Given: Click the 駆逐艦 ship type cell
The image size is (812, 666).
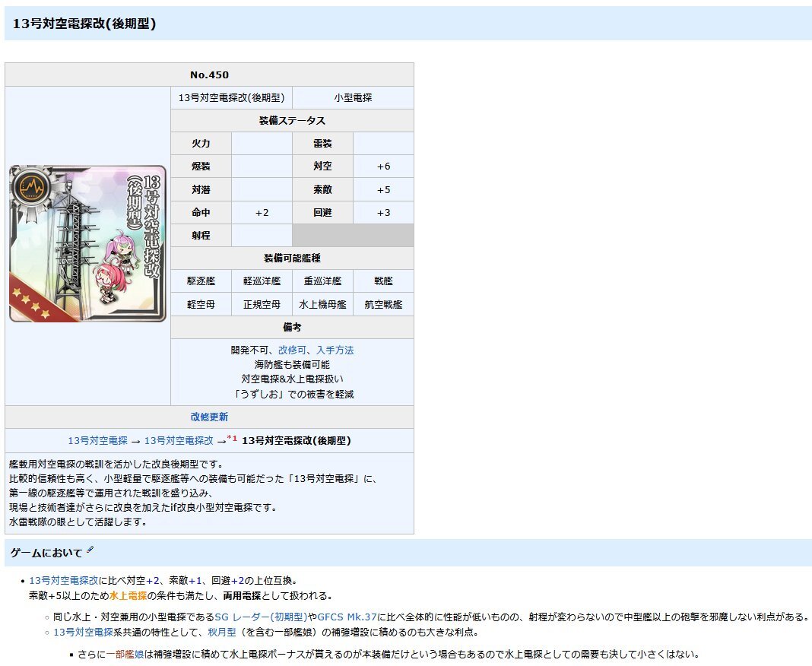Looking at the screenshot, I should (x=201, y=281).
